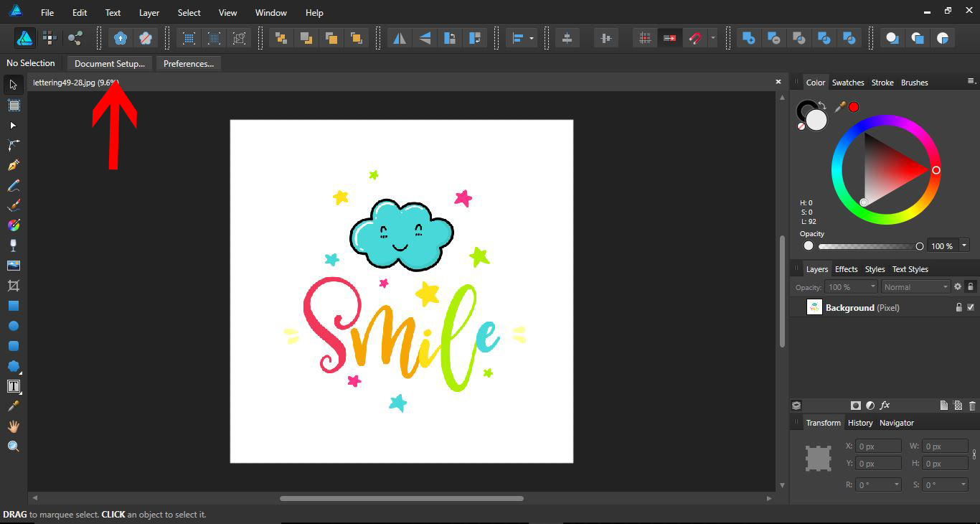The width and height of the screenshot is (980, 524).
Task: Select the Hand view tool
Action: coord(14,426)
